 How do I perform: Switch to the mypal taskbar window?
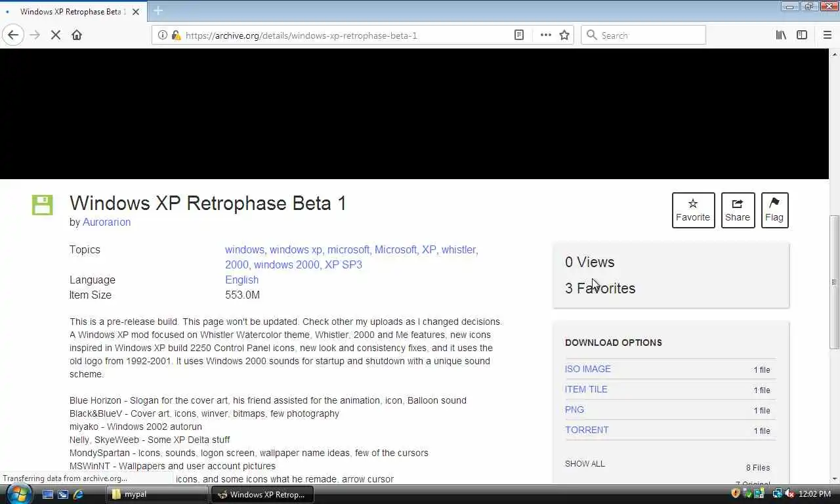coord(157,494)
